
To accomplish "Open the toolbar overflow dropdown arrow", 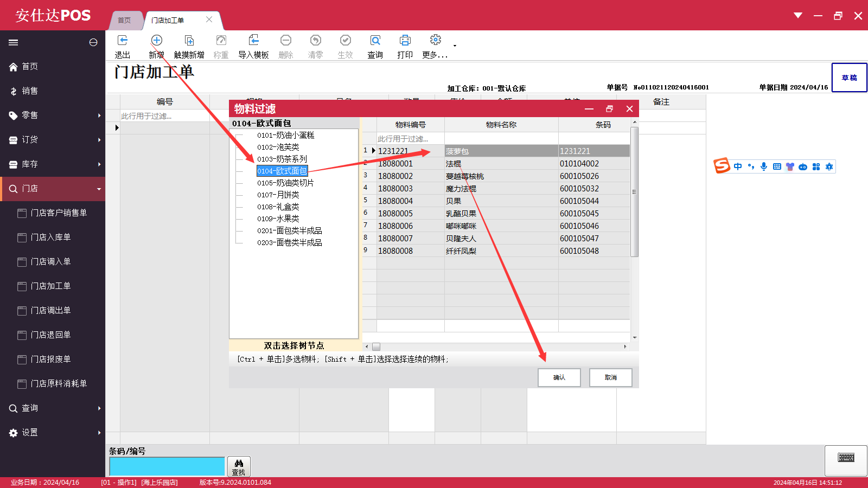I will 455,46.
